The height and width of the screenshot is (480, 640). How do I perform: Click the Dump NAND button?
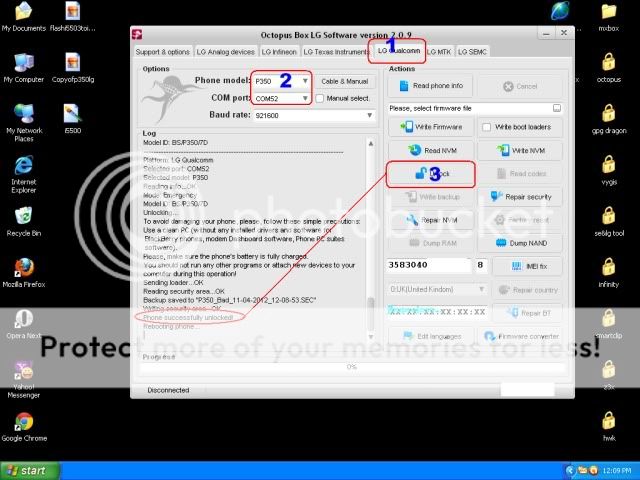click(520, 243)
